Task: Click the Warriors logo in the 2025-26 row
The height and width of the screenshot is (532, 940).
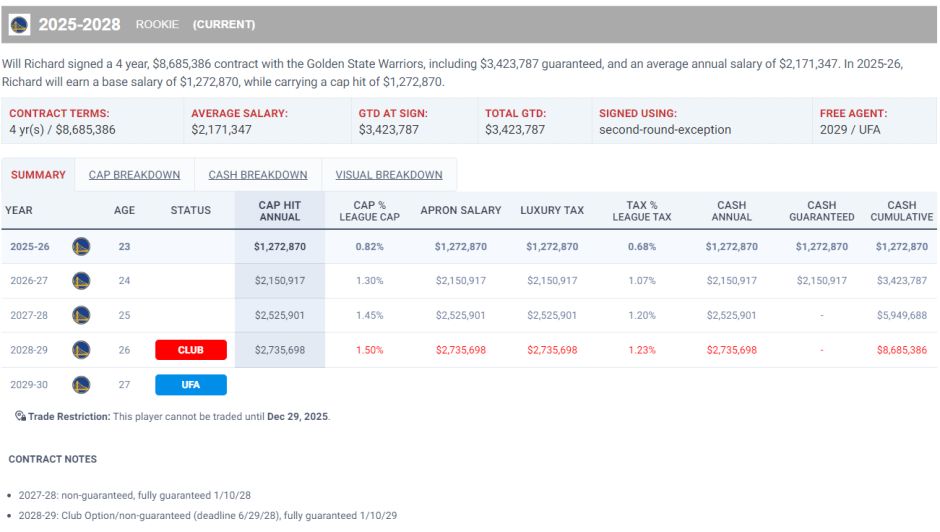Action: click(x=81, y=246)
